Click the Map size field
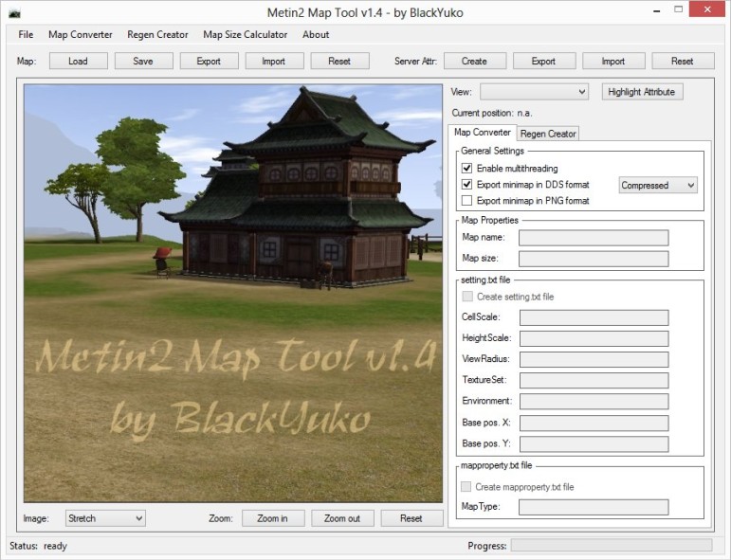This screenshot has height=560, width=731. (x=594, y=259)
